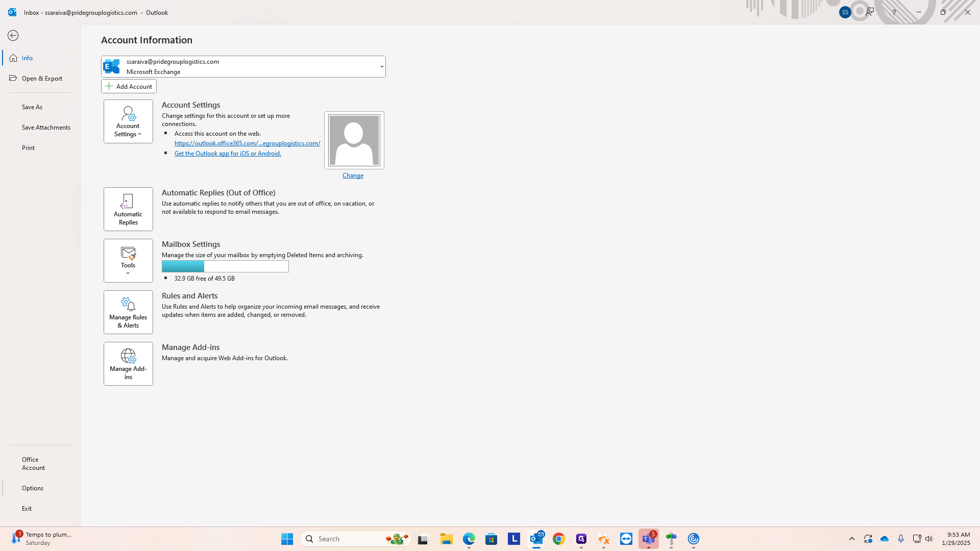The image size is (980, 551).
Task: Click the taskbar Search box
Action: 356,539
